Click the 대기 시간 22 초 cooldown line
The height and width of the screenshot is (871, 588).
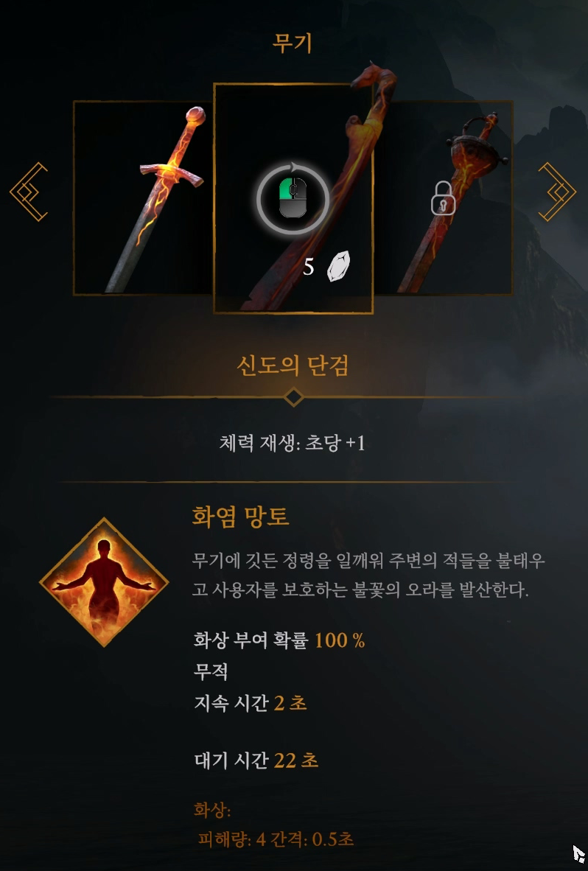[256, 760]
